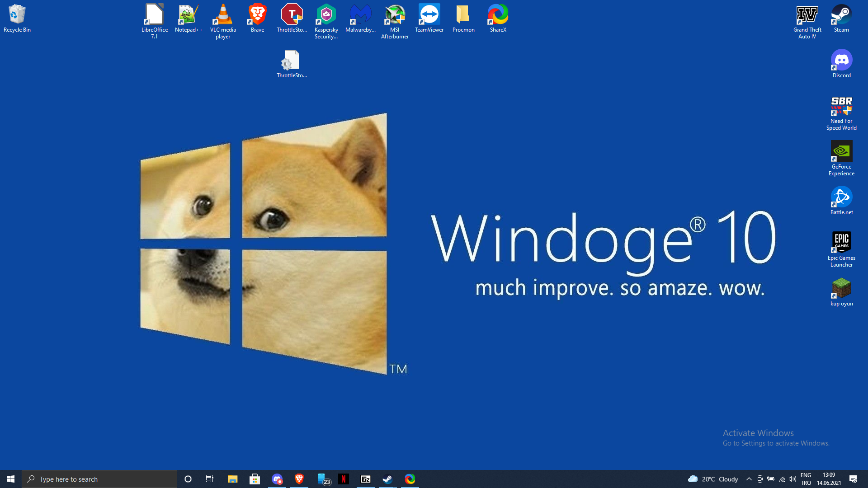Switch to Brave browser in the taskbar
This screenshot has width=868, height=488.
[299, 479]
